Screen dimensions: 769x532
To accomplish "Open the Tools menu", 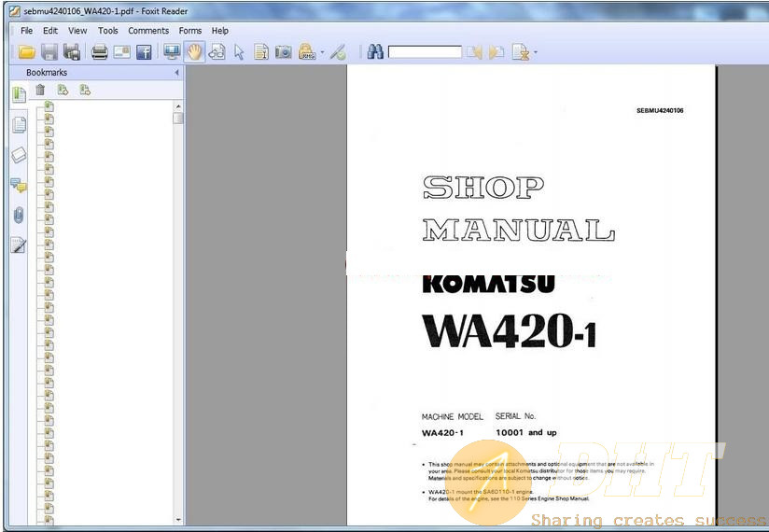I will point(108,31).
